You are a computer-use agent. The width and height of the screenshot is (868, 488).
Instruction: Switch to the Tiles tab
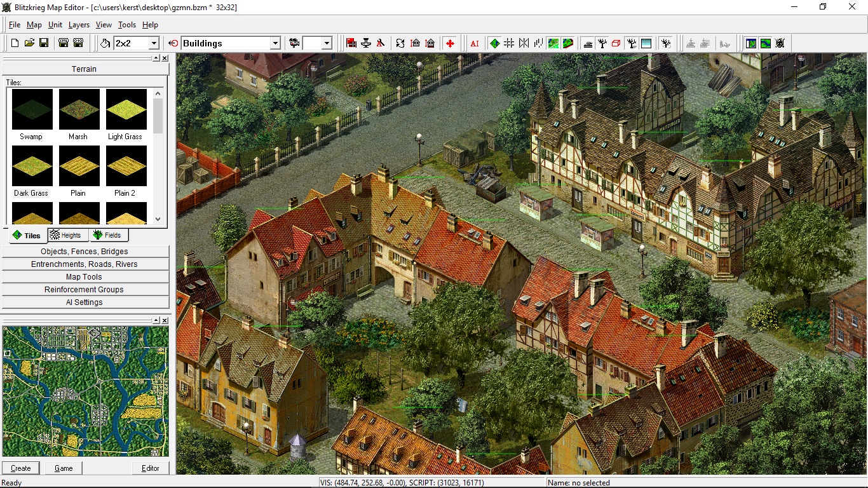coord(26,236)
